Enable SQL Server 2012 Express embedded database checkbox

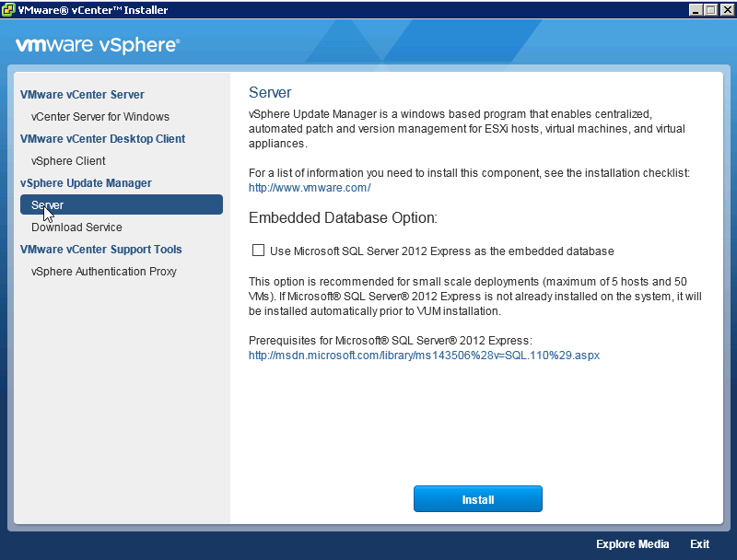pos(258,251)
